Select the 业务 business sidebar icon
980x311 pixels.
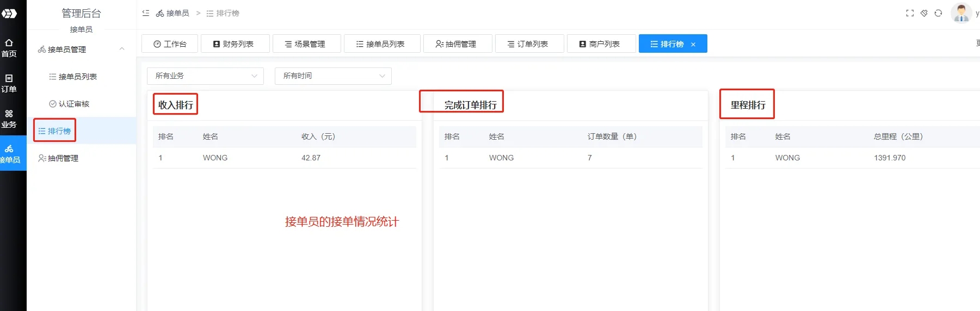[x=9, y=119]
